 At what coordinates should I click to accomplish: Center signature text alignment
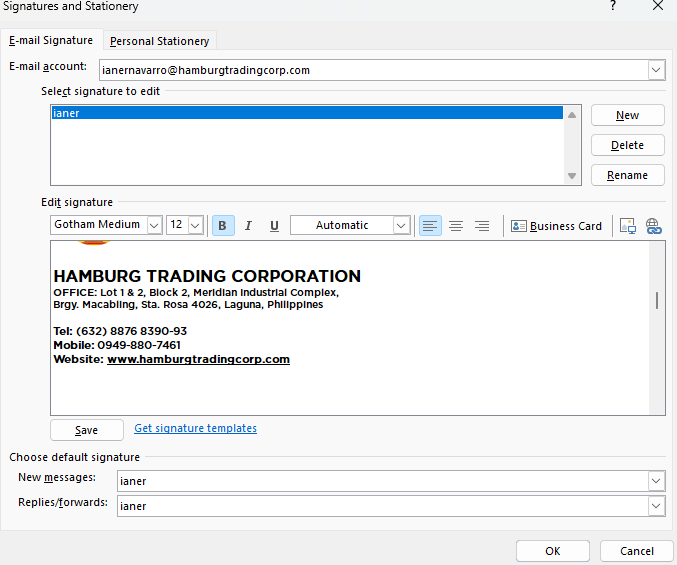click(x=456, y=225)
